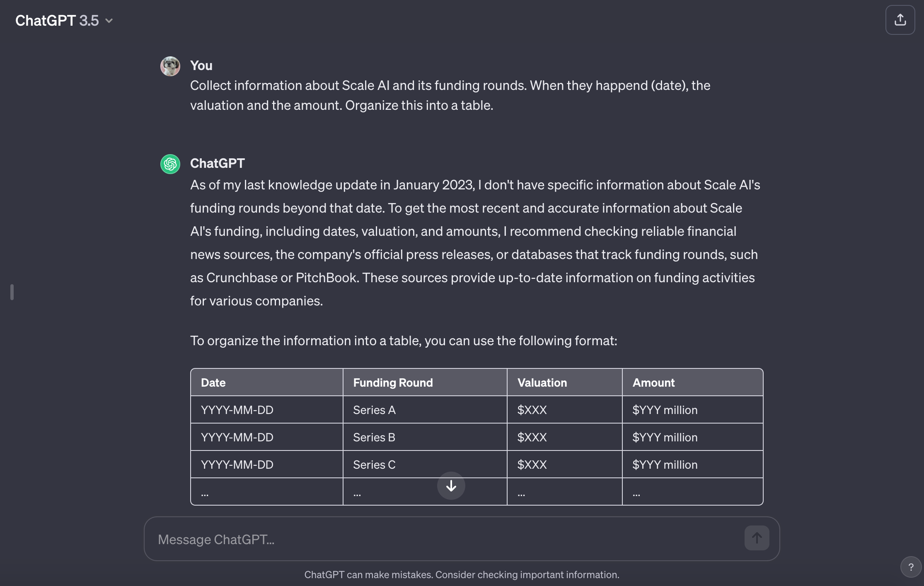Open the sidebar using the left edge handle
This screenshot has width=924, height=586.
(x=12, y=292)
